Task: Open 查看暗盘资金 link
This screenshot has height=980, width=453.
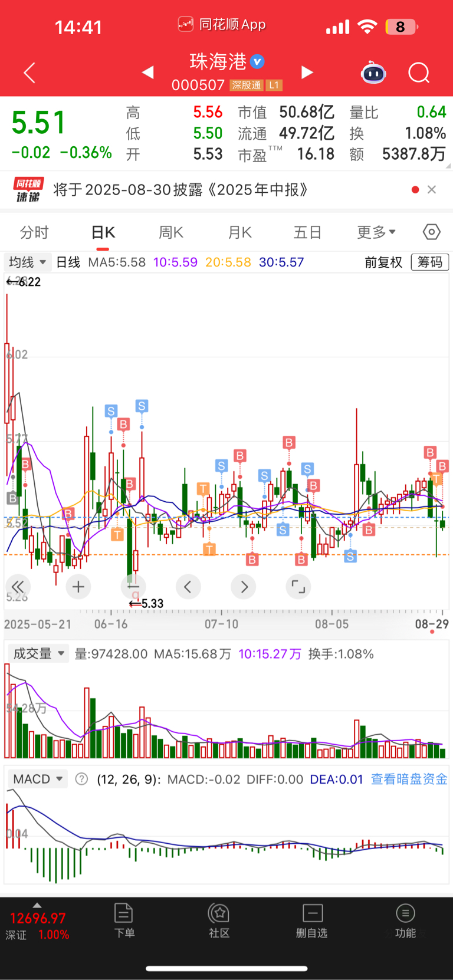Action: (x=409, y=779)
